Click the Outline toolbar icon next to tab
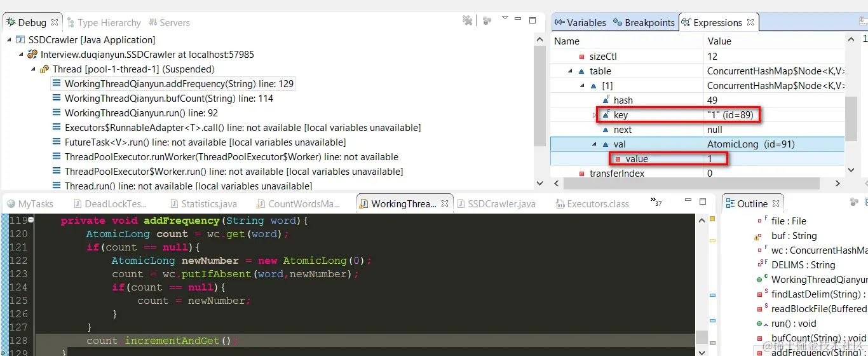 point(854,202)
